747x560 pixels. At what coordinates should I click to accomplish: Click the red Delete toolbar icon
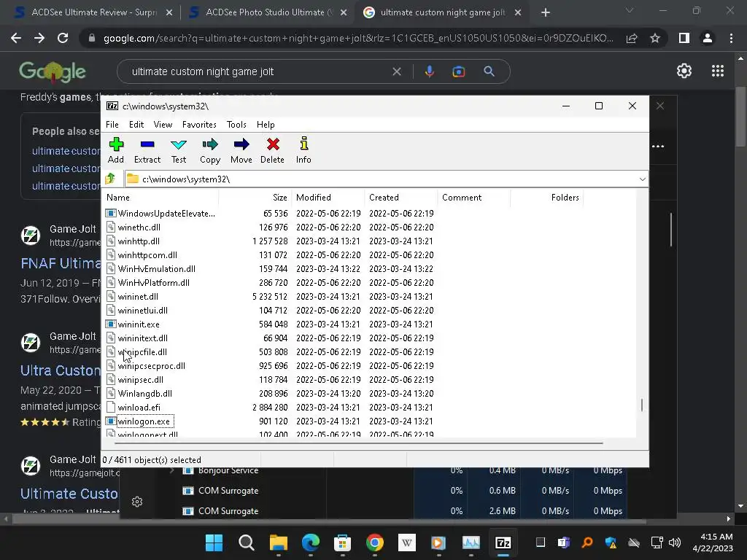pyautogui.click(x=273, y=150)
